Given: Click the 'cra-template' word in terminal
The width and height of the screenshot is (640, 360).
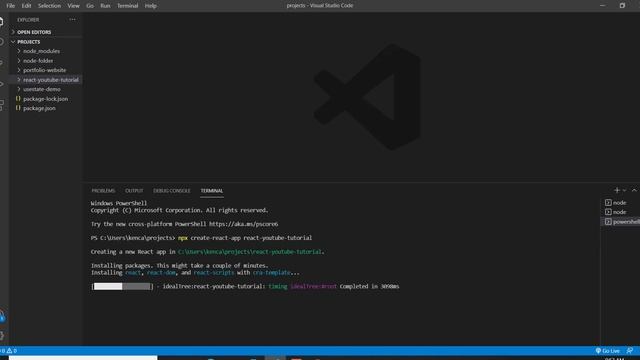Looking at the screenshot, I should (271, 273).
